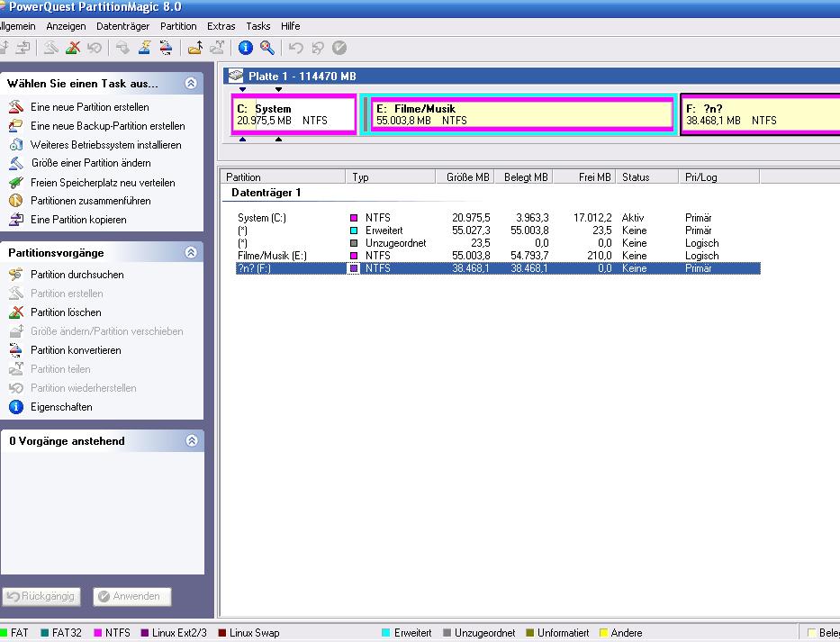Open the Hilfe menu
The image size is (840, 642).
coord(291,26)
